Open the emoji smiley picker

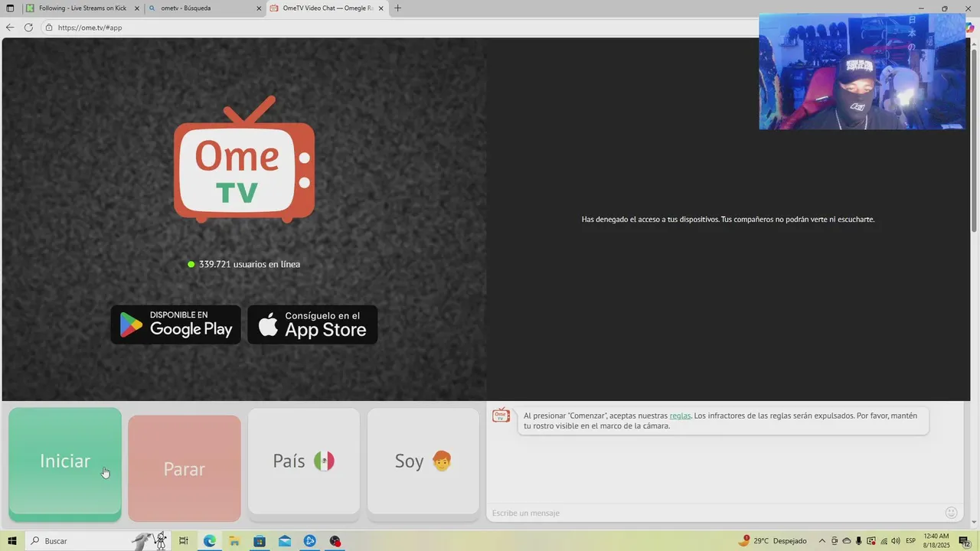pyautogui.click(x=952, y=513)
